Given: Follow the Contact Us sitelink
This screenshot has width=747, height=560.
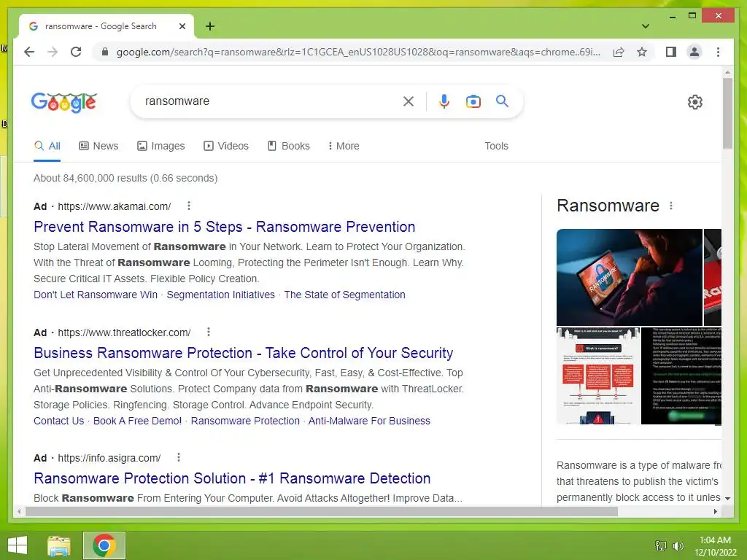Looking at the screenshot, I should tap(58, 421).
